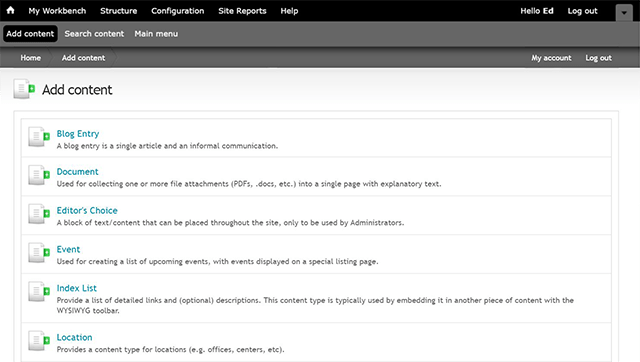Open the Editor's Choice link
This screenshot has width=640, height=362.
(x=87, y=211)
